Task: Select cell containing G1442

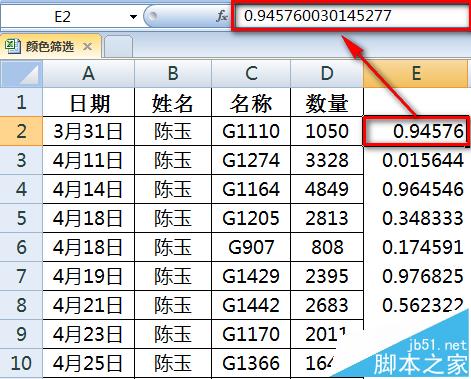Action: click(x=251, y=305)
